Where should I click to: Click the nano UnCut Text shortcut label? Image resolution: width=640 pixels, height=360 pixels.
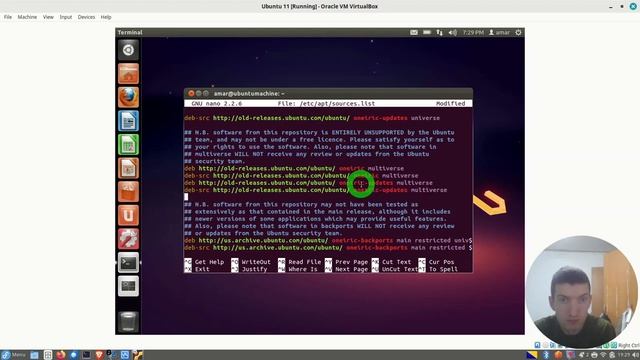pos(400,269)
